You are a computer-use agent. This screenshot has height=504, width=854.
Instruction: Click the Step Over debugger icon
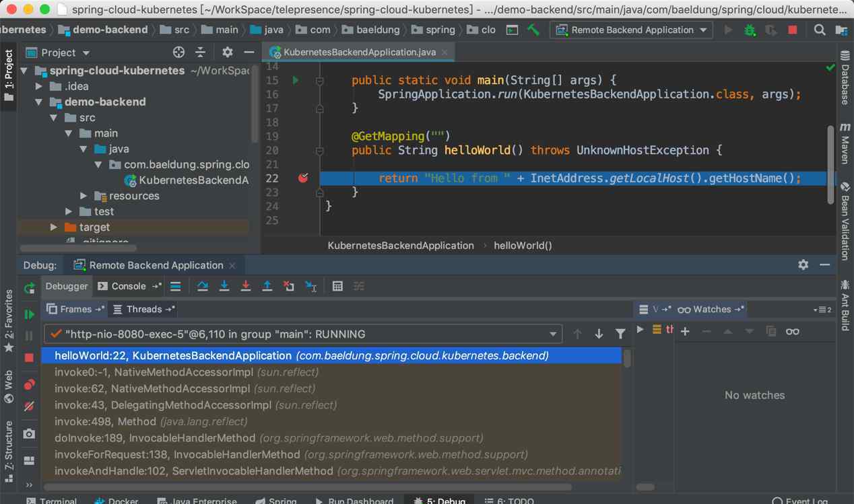pos(202,286)
